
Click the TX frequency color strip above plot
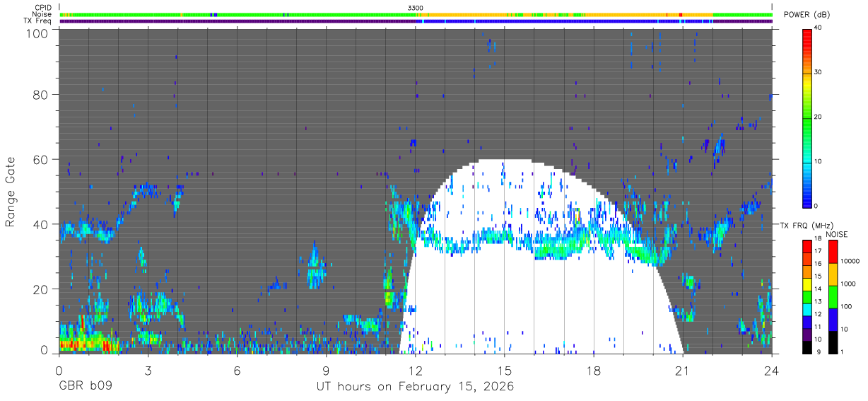(x=416, y=21)
